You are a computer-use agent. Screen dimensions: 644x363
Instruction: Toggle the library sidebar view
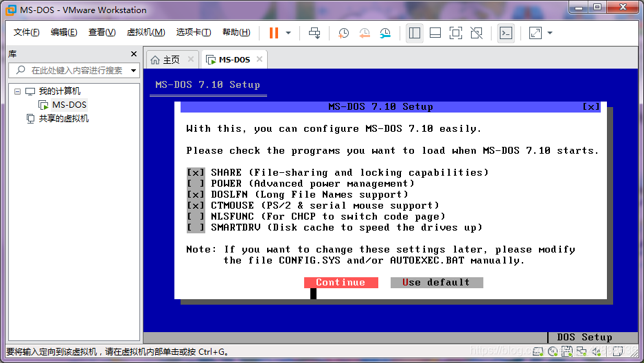tap(415, 33)
